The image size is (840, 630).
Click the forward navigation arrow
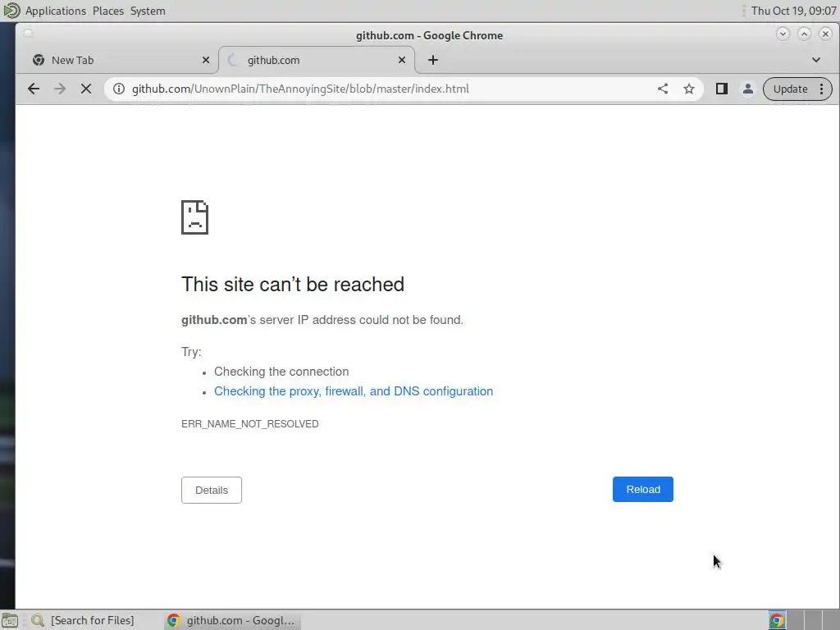(60, 89)
